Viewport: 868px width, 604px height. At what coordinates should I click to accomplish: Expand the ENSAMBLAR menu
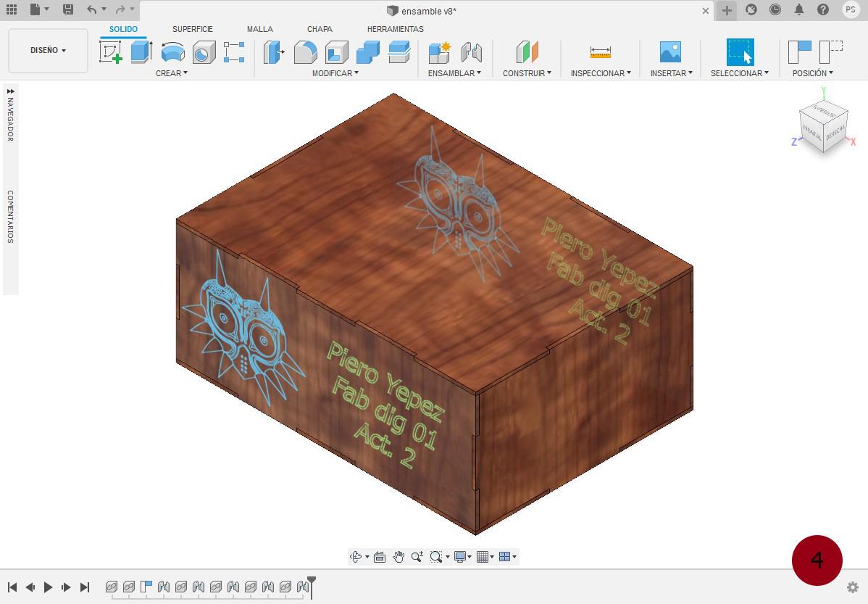454,73
